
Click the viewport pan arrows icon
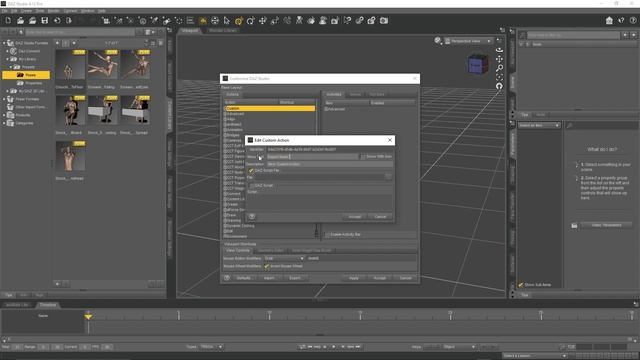click(x=499, y=59)
